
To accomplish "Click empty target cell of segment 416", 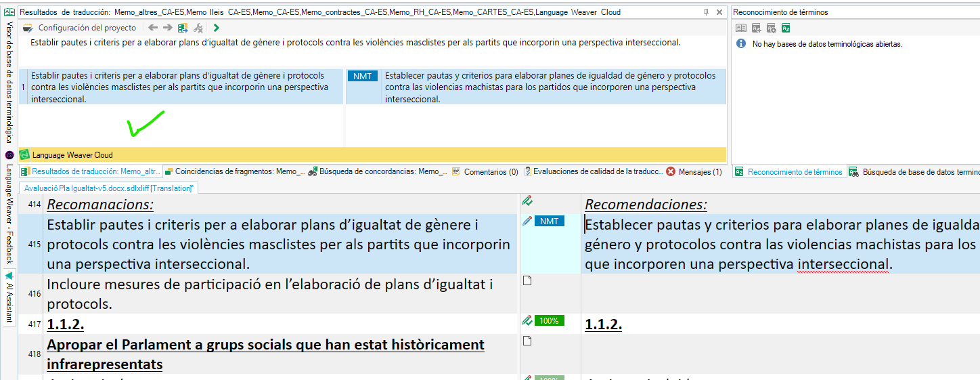I will 780,294.
